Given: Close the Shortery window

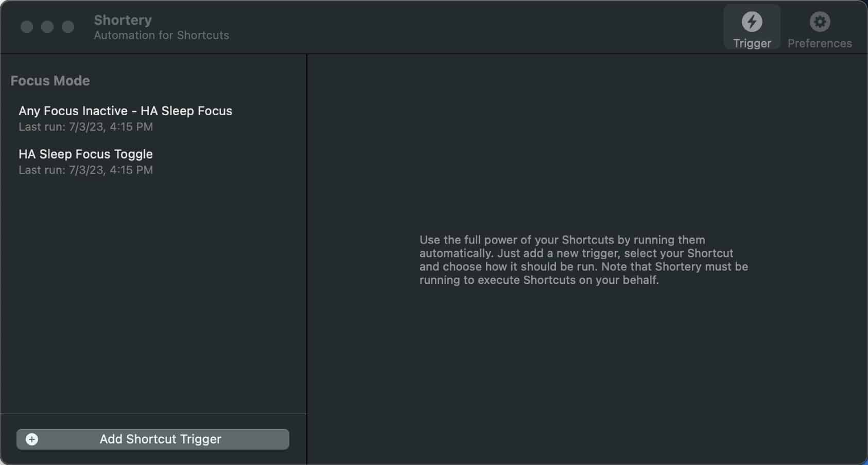Looking at the screenshot, I should [x=27, y=27].
